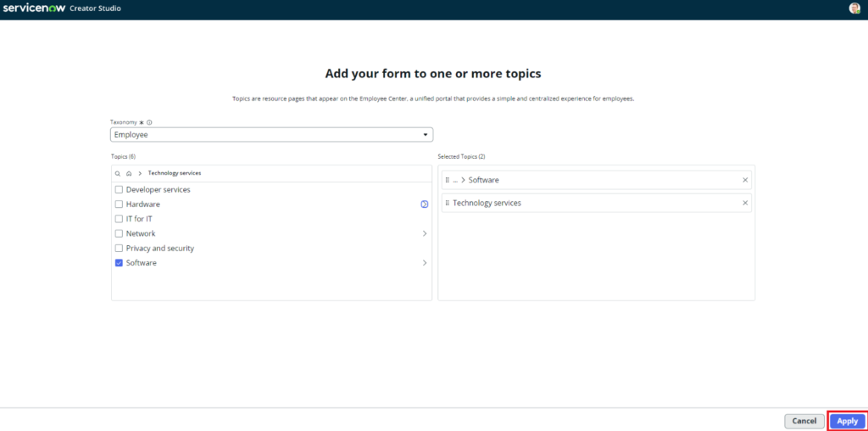Click the ServiceNow logo
This screenshot has width=868, height=431.
[33, 8]
